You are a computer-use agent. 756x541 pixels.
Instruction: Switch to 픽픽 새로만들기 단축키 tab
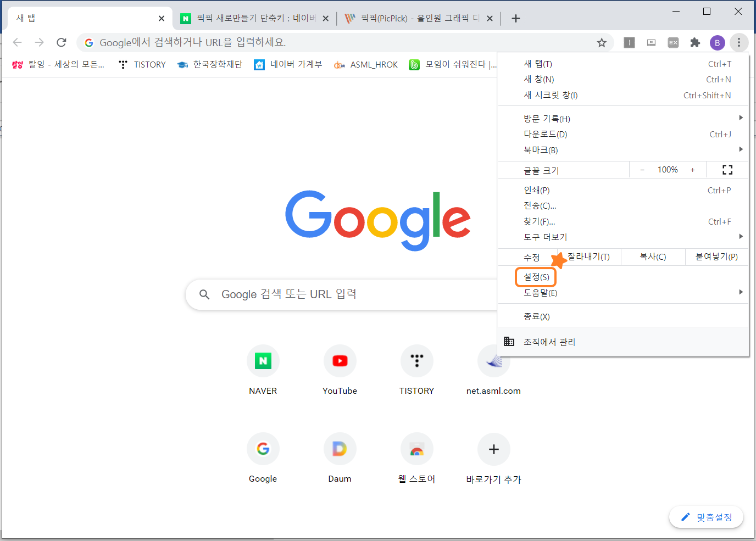tap(255, 18)
